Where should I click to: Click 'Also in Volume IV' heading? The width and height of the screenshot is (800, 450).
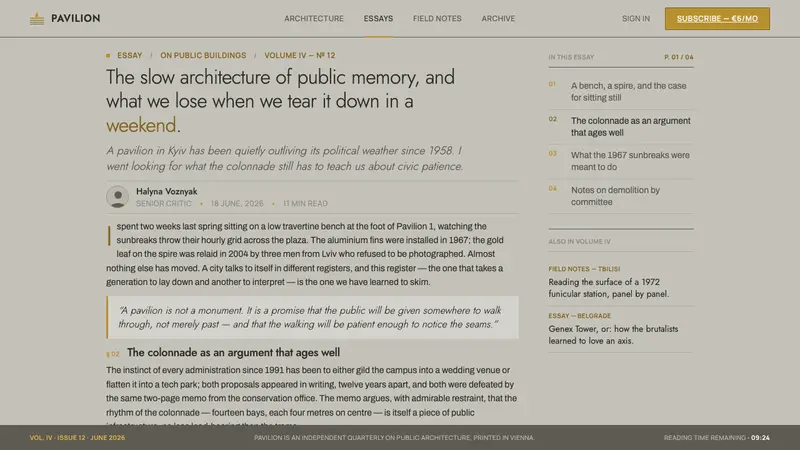pyautogui.click(x=579, y=241)
